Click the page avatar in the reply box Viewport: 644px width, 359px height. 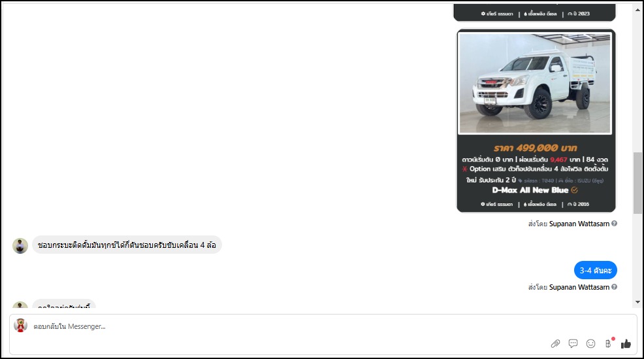[x=20, y=325]
